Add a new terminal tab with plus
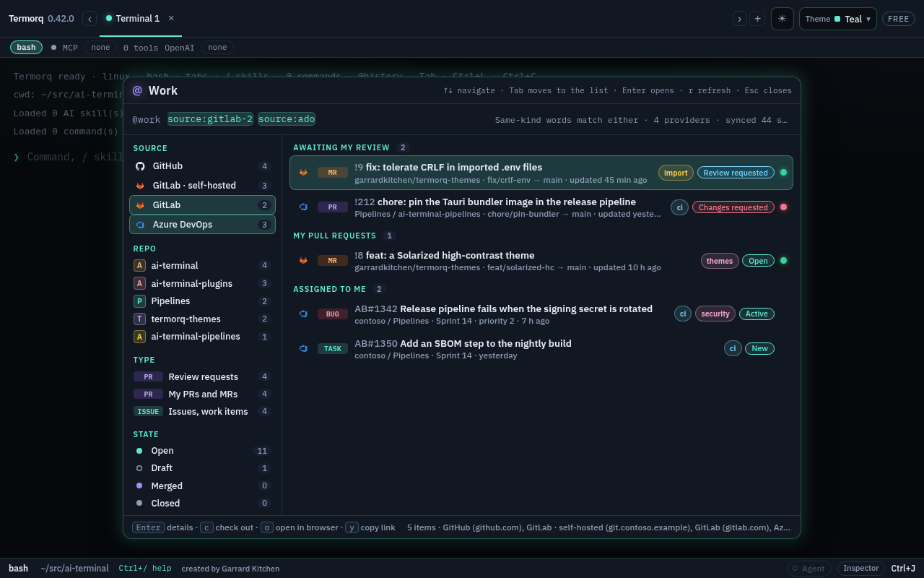Image resolution: width=924 pixels, height=578 pixels. click(757, 19)
